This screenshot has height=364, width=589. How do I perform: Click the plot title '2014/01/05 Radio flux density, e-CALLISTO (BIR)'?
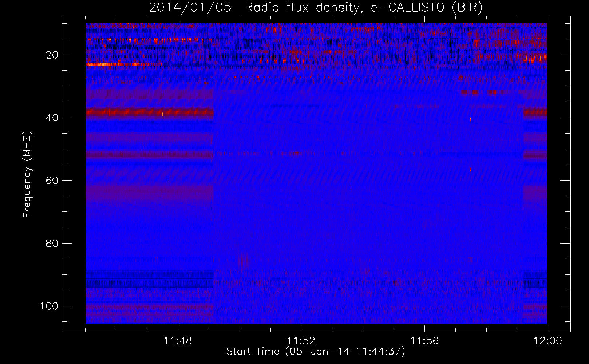(316, 7)
